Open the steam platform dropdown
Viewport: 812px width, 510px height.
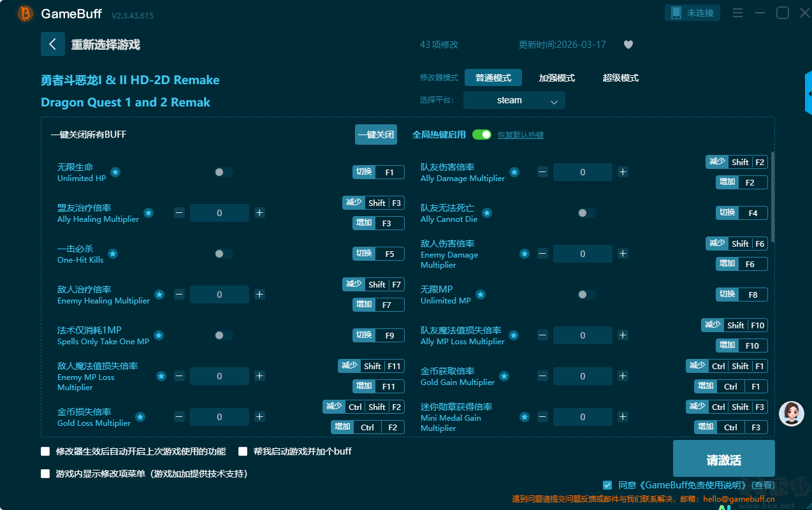pos(514,100)
